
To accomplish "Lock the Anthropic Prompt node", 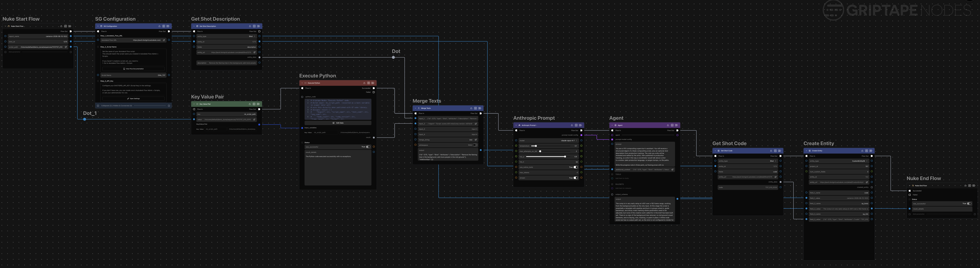I will [572, 125].
